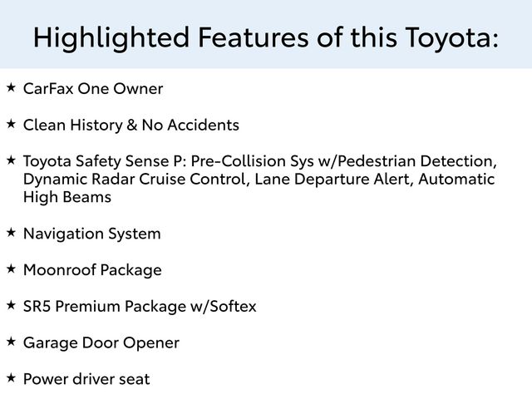Click the star beside Clean History
Screen dimensions: 532x399
click(11, 124)
